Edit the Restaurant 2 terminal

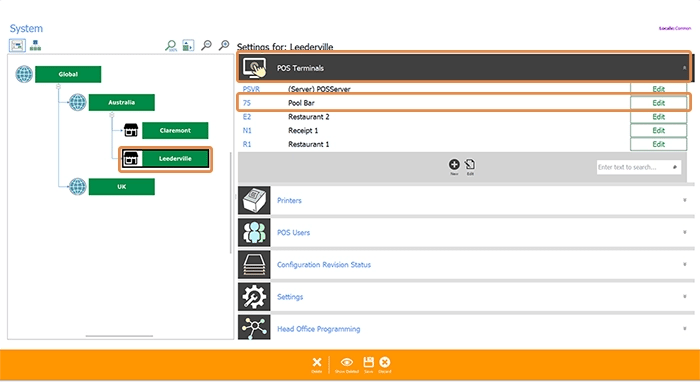pyautogui.click(x=658, y=116)
